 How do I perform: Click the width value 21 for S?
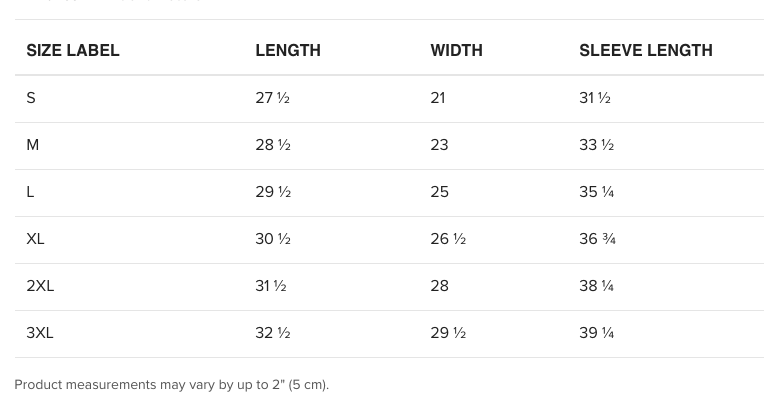(438, 98)
